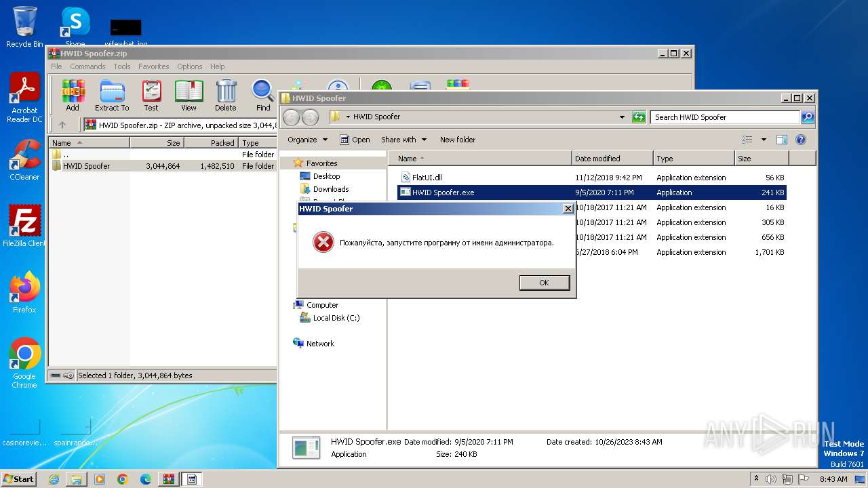Sort WinRAR list by Size column
The width and height of the screenshot is (868, 488).
pyautogui.click(x=157, y=143)
